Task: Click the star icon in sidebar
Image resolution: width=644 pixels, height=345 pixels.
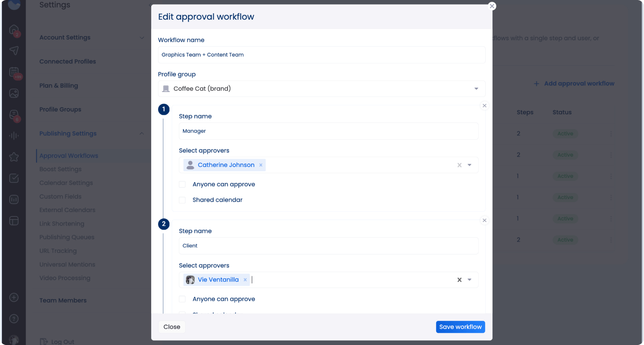Action: click(x=14, y=157)
